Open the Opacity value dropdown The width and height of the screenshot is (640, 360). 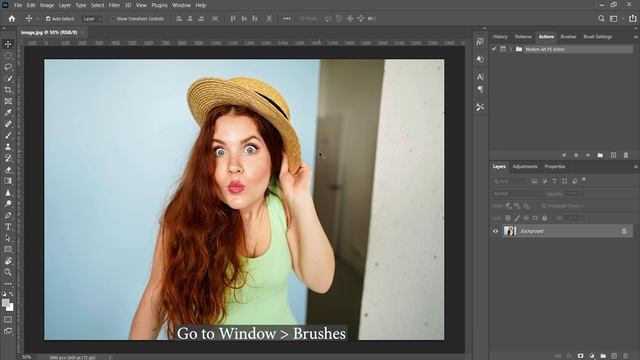581,194
